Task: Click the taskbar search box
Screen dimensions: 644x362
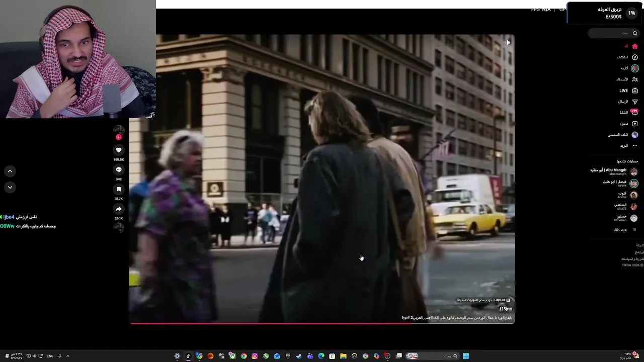Action: (433, 356)
